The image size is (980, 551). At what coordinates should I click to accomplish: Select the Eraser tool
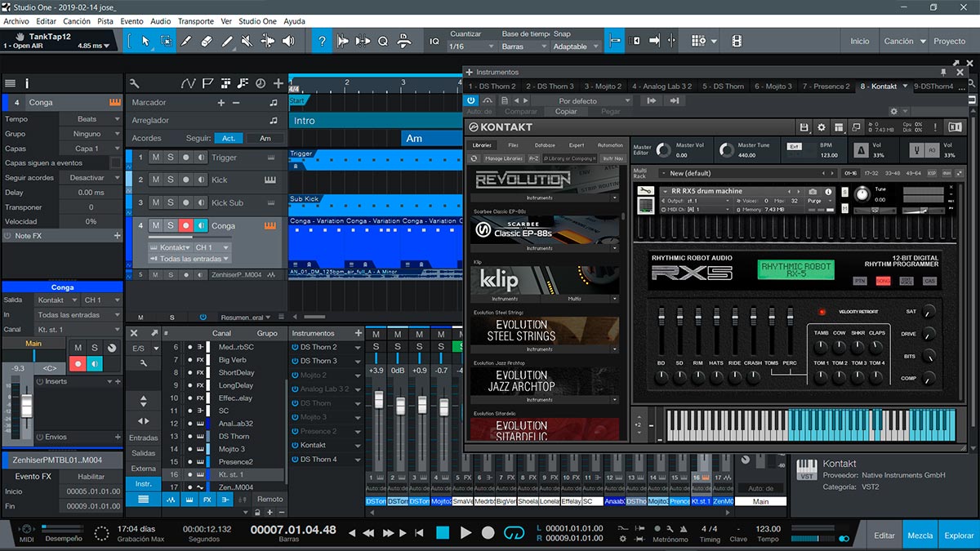pos(207,40)
